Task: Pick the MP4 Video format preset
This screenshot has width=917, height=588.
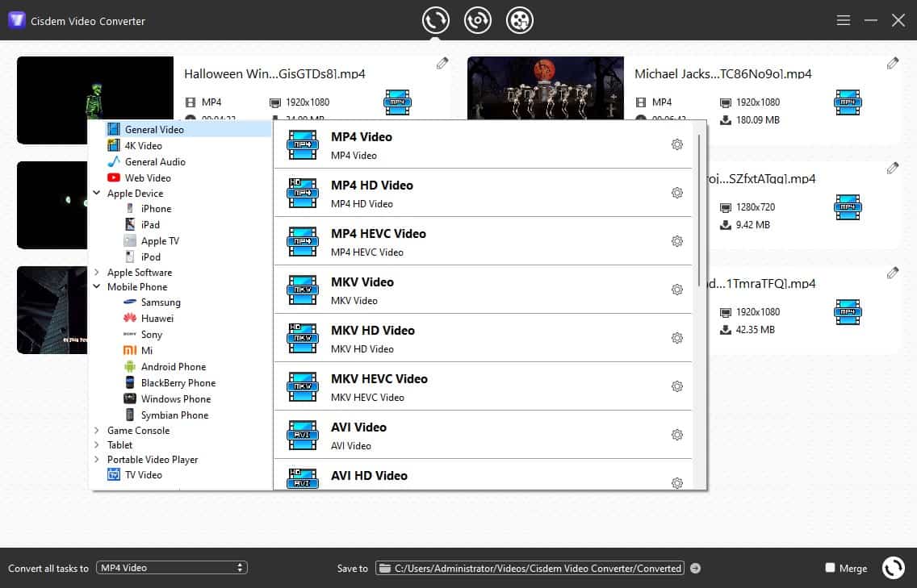Action: click(483, 144)
